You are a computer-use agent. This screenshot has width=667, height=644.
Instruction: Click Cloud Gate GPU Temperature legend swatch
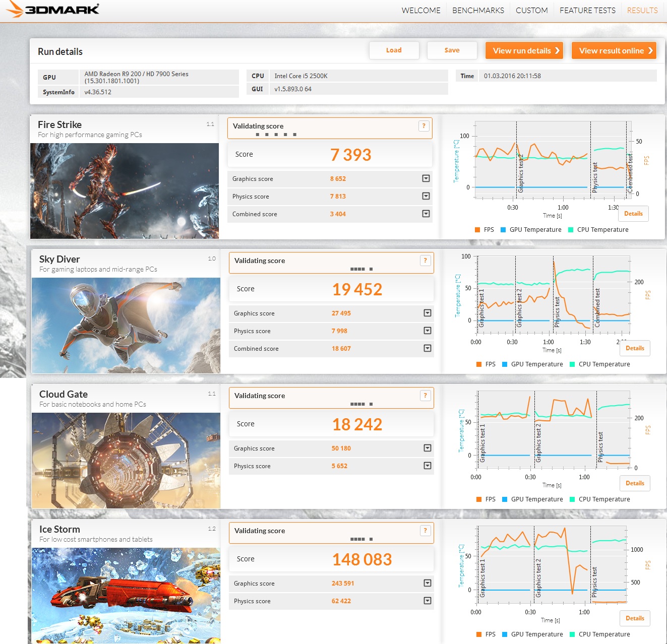point(505,499)
